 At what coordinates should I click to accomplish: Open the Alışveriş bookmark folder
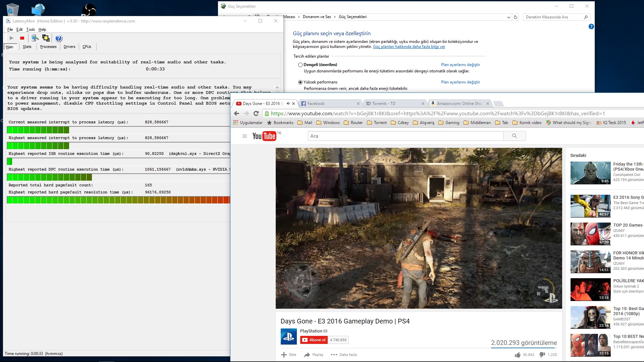click(x=424, y=123)
